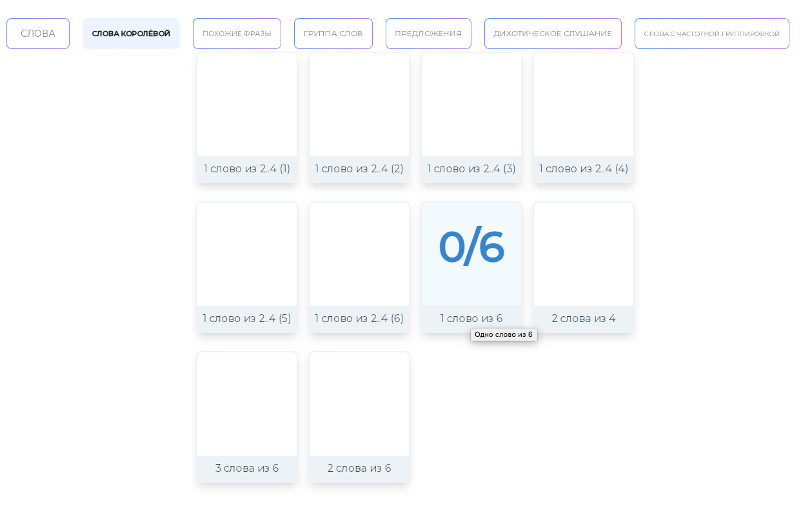Go to ПРЕДЛОЖЕНИЯ tab
This screenshot has width=812, height=515.
click(428, 34)
